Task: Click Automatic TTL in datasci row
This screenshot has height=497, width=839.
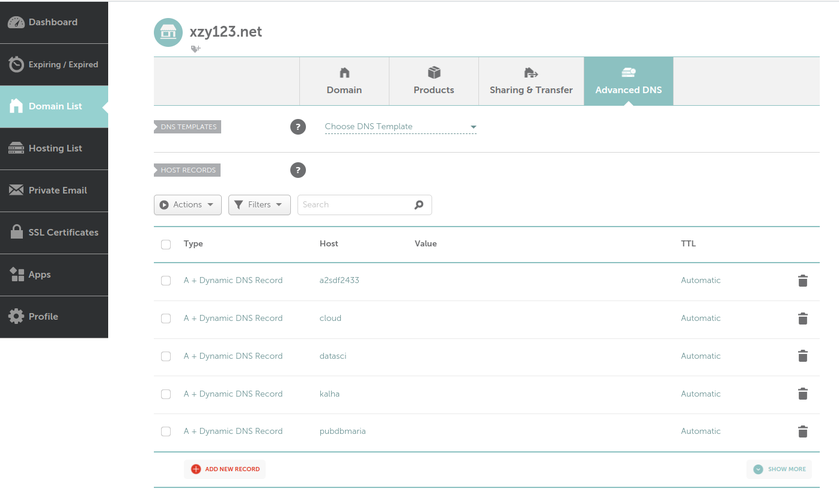Action: tap(700, 356)
